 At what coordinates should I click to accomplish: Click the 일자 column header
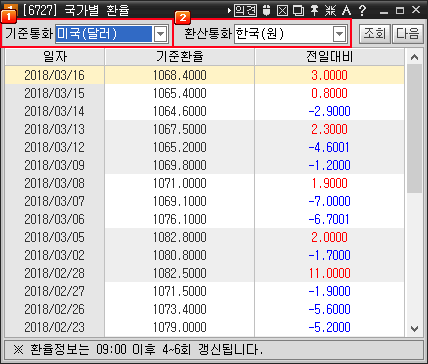pyautogui.click(x=55, y=57)
